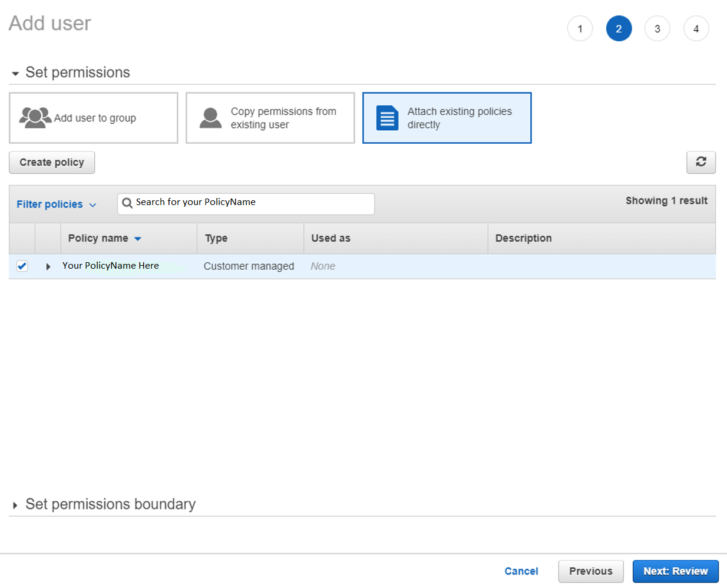Go to wizard step 3
727x588 pixels.
point(657,28)
